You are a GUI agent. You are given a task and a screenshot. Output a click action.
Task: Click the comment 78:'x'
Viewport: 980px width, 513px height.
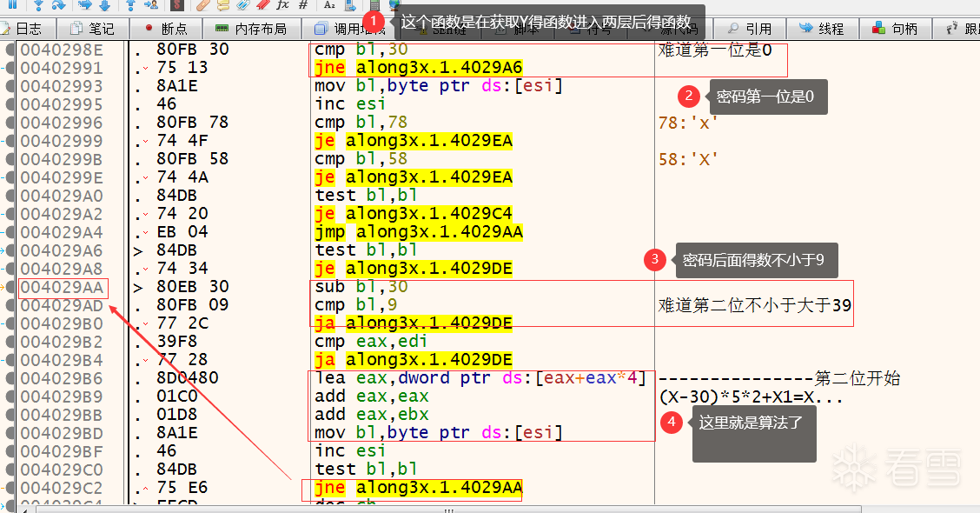coord(688,123)
